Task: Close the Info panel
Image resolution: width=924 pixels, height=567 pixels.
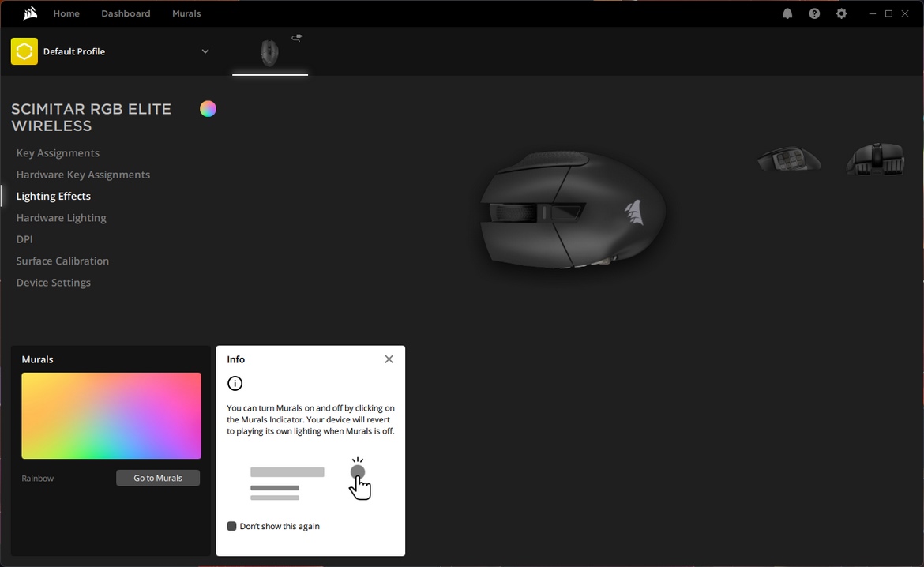Action: pos(389,359)
